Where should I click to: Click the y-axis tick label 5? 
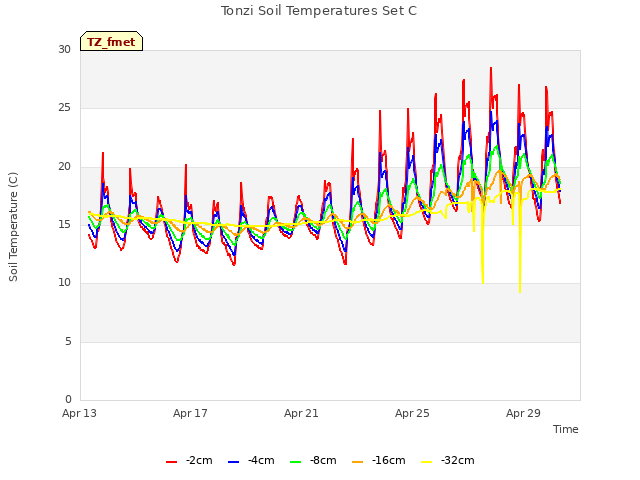coord(68,342)
